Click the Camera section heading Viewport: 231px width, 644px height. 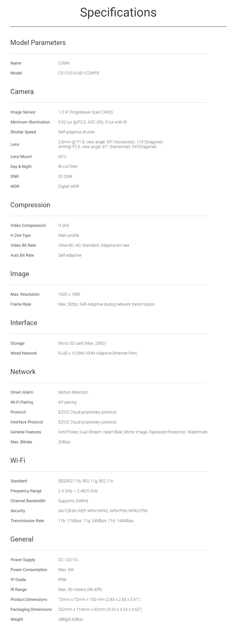22,92
